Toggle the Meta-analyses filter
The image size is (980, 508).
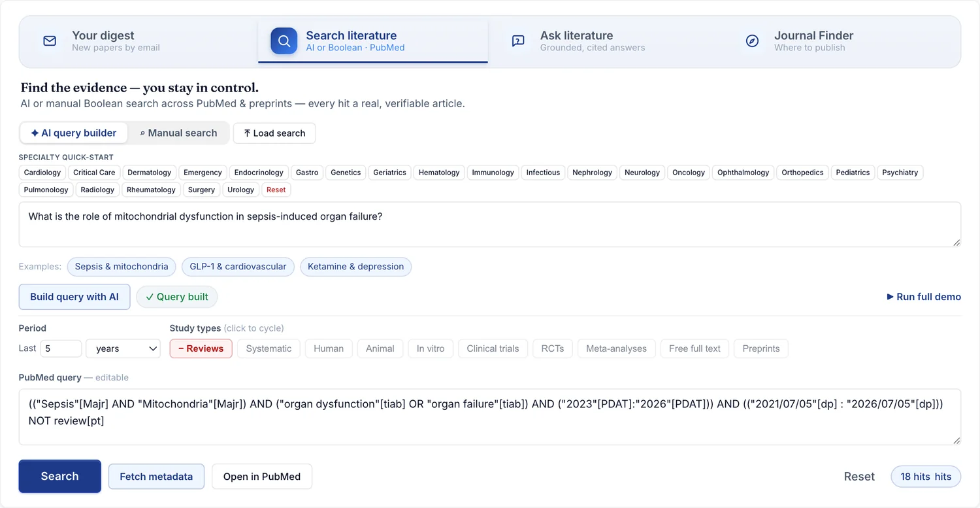(617, 348)
